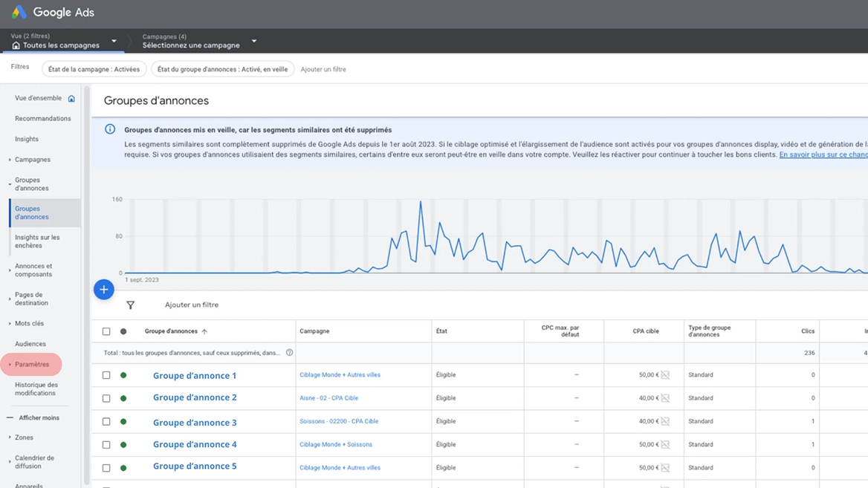
Task: Expand the Mots clés section
Action: [10, 324]
